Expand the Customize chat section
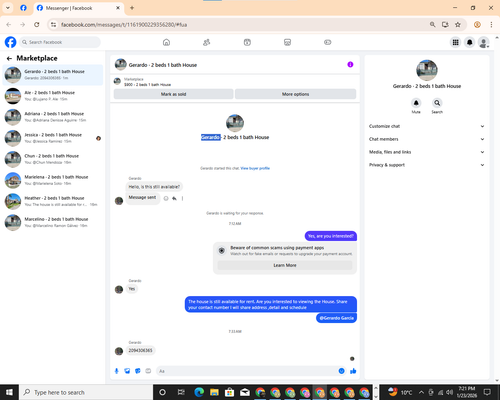 [426, 126]
